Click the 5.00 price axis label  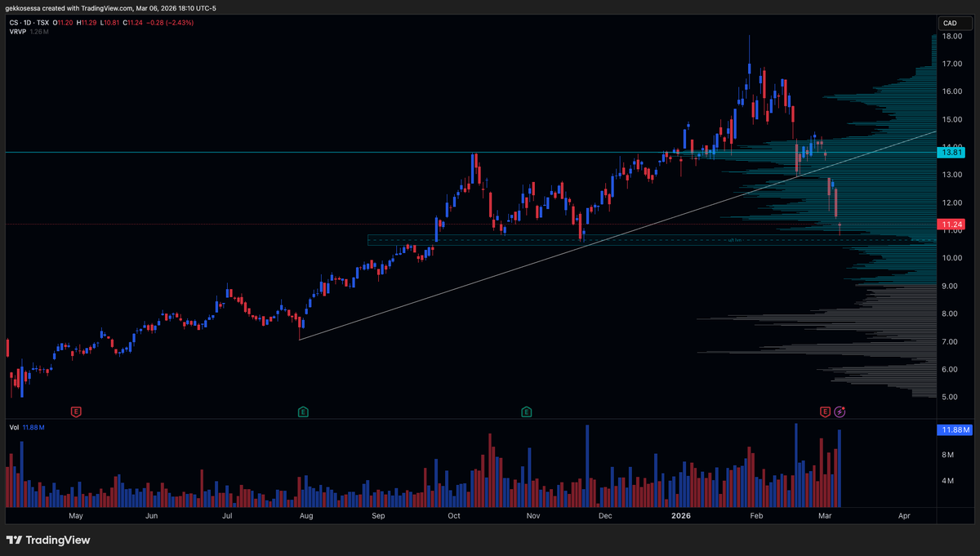pyautogui.click(x=950, y=397)
